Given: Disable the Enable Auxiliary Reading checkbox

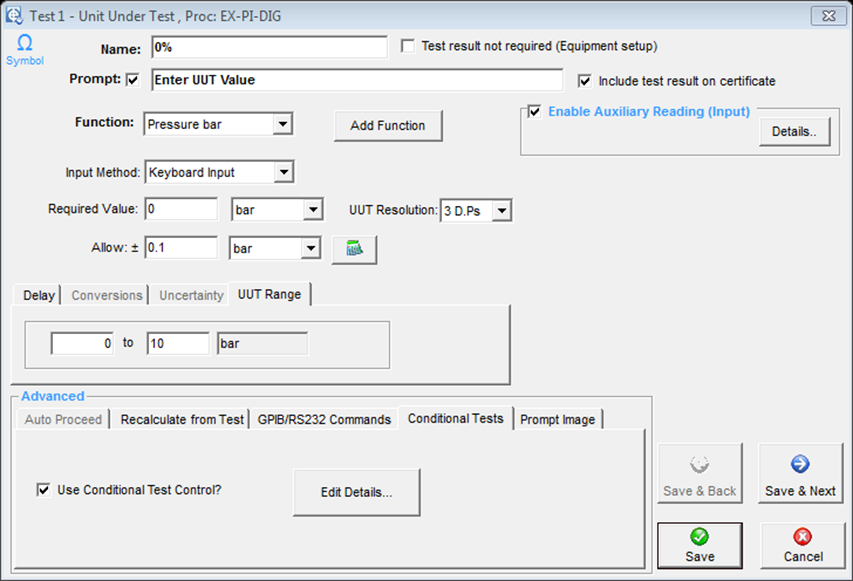Looking at the screenshot, I should [535, 112].
